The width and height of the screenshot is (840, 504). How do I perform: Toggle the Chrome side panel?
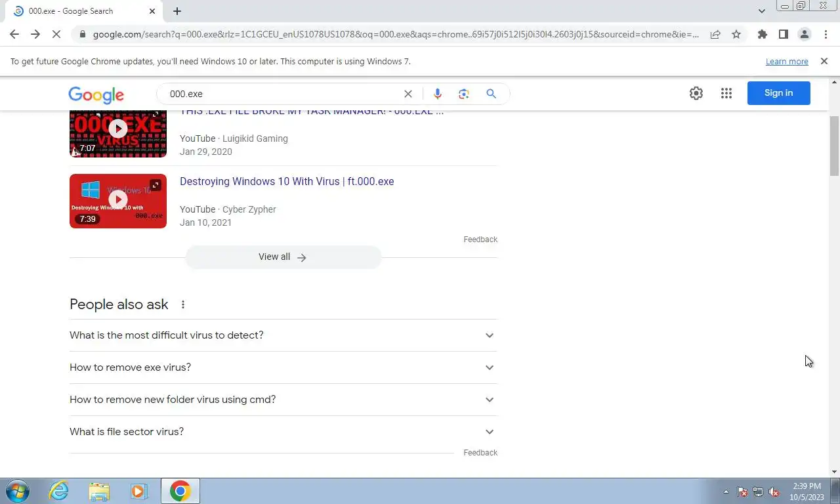pos(783,34)
